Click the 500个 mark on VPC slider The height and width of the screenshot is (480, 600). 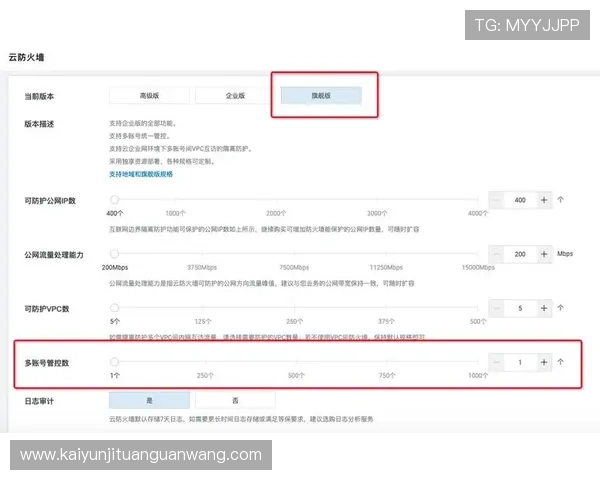(x=478, y=322)
